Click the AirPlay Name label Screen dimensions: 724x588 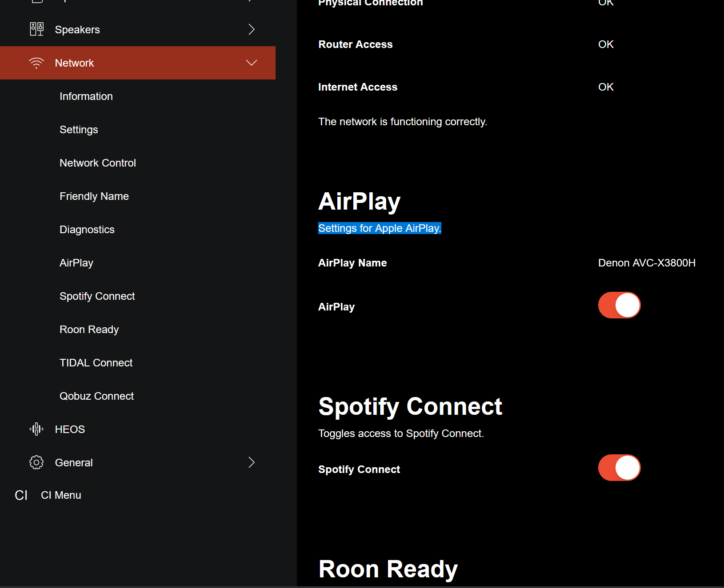352,263
